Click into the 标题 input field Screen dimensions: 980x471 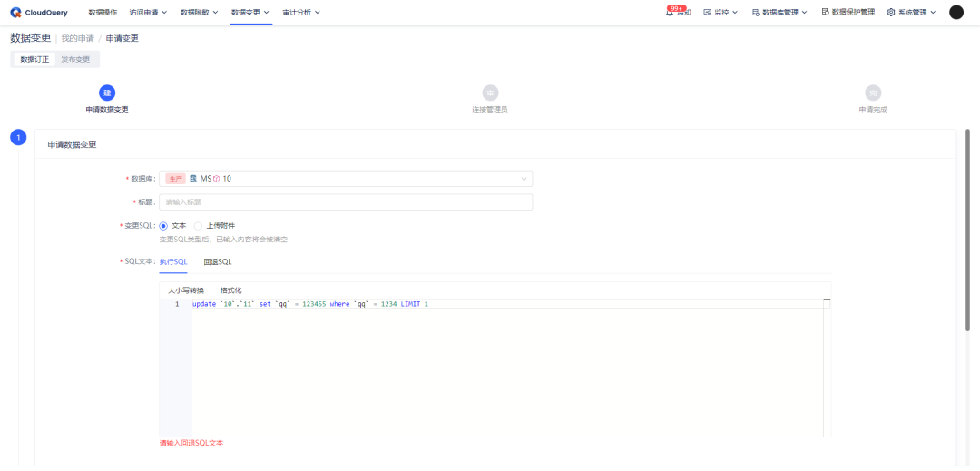coord(346,201)
